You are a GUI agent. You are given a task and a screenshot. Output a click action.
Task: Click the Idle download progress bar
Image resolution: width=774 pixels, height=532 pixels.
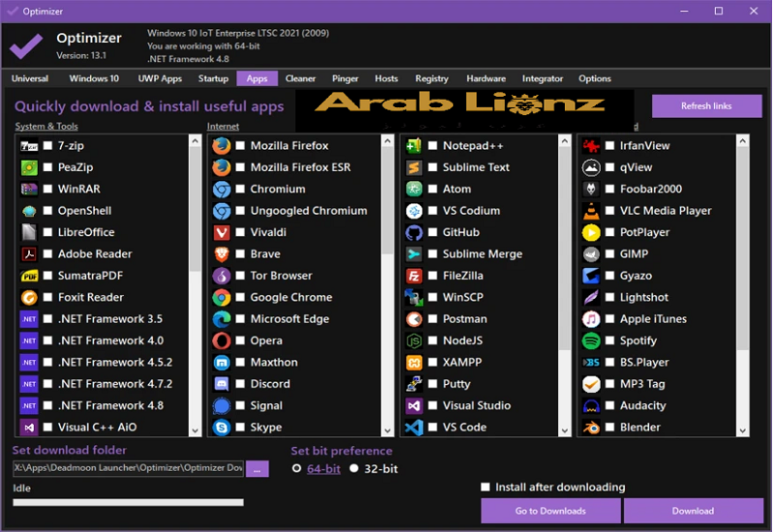pos(129,502)
